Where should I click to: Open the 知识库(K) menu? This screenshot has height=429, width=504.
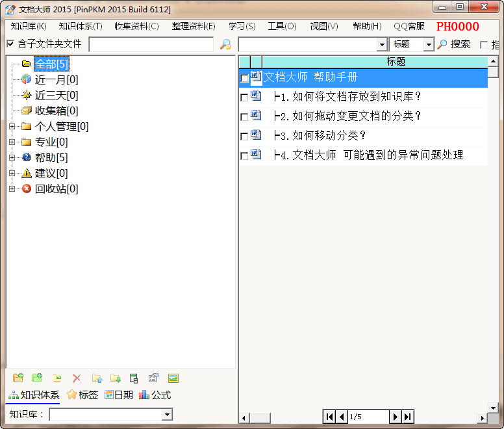point(29,26)
